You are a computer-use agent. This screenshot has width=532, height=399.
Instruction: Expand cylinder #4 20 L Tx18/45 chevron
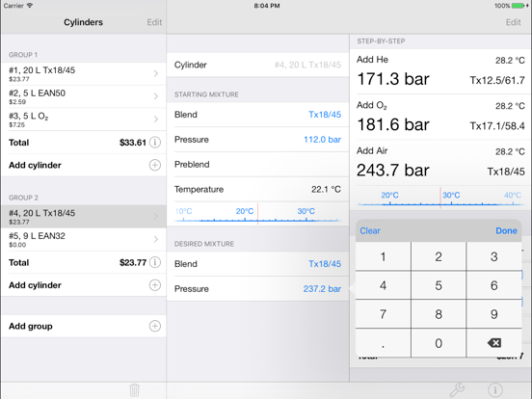tap(156, 216)
